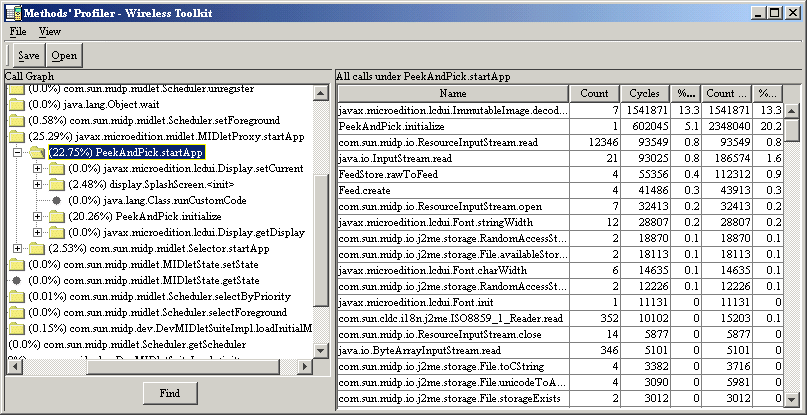Image resolution: width=807 pixels, height=415 pixels.
Task: Click cycles cell value 1541871
Action: (647, 110)
